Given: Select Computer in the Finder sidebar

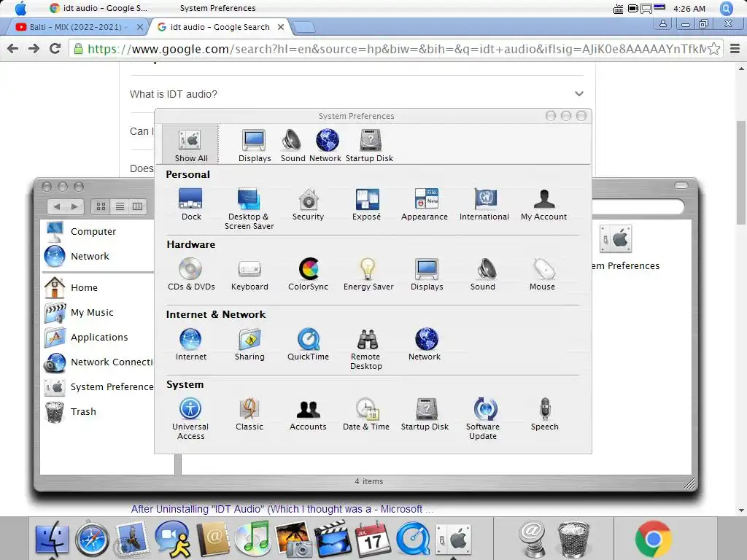Looking at the screenshot, I should [x=81, y=231].
